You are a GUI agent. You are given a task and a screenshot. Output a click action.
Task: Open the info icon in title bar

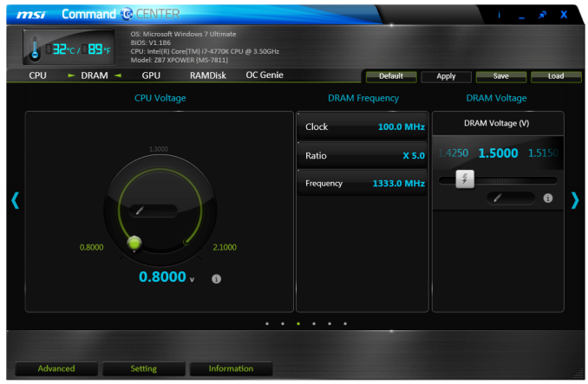[x=500, y=15]
